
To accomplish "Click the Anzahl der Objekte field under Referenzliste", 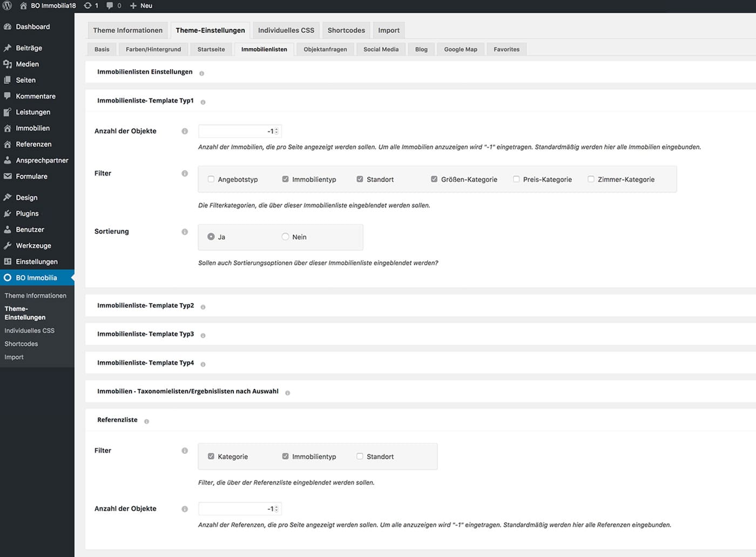I will pyautogui.click(x=237, y=509).
